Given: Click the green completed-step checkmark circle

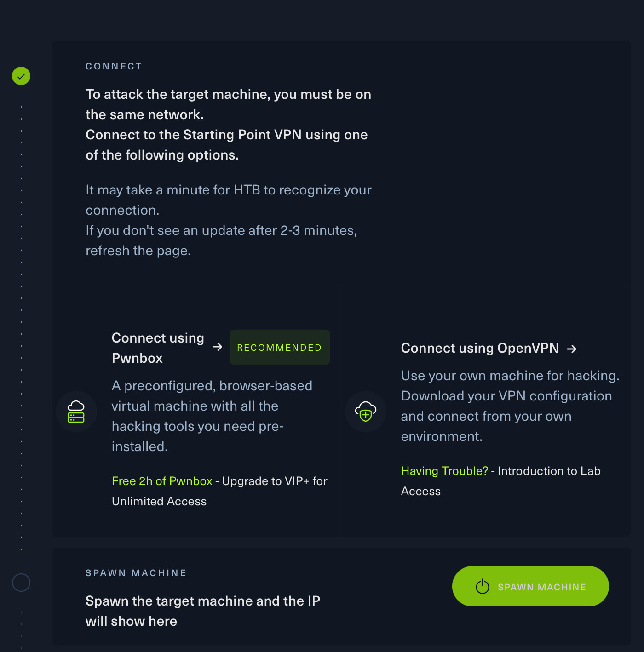Looking at the screenshot, I should (x=21, y=76).
